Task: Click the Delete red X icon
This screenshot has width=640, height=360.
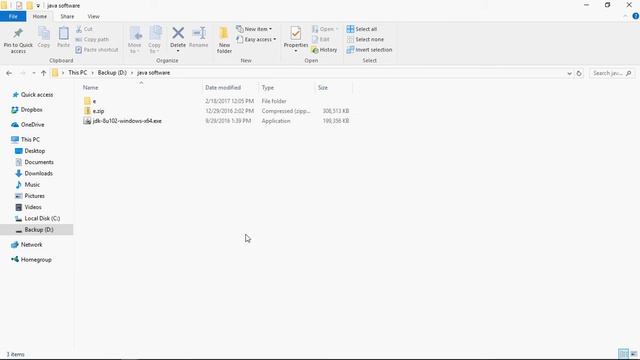Action: [178, 33]
